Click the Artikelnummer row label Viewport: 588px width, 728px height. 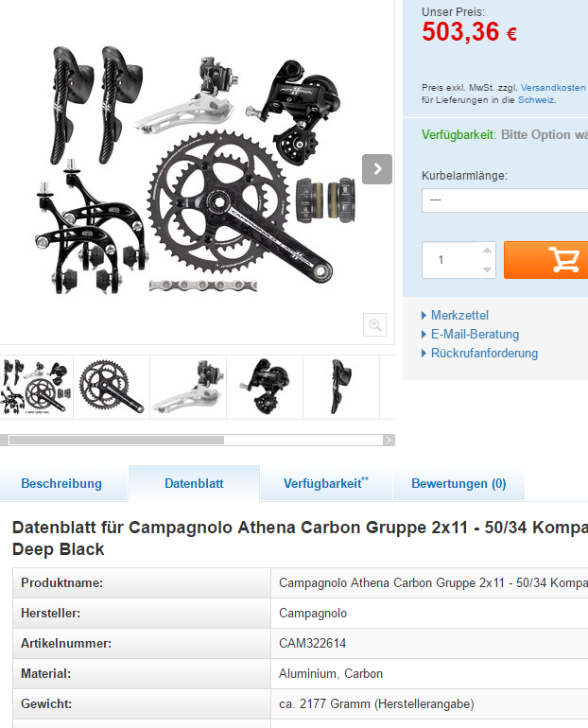click(x=66, y=644)
